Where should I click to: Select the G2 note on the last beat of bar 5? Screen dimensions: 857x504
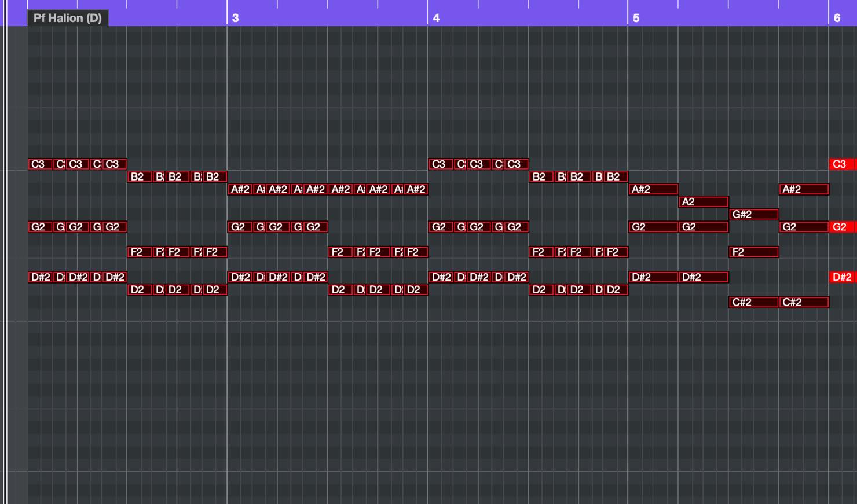(804, 227)
